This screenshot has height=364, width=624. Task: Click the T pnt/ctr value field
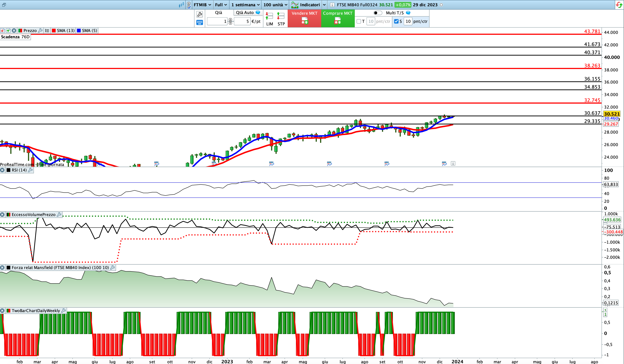coord(371,21)
